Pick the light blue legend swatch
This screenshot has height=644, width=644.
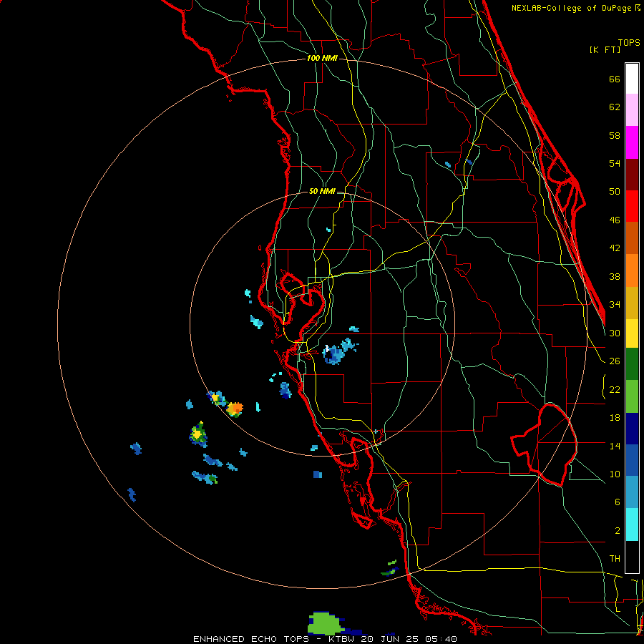632,492
